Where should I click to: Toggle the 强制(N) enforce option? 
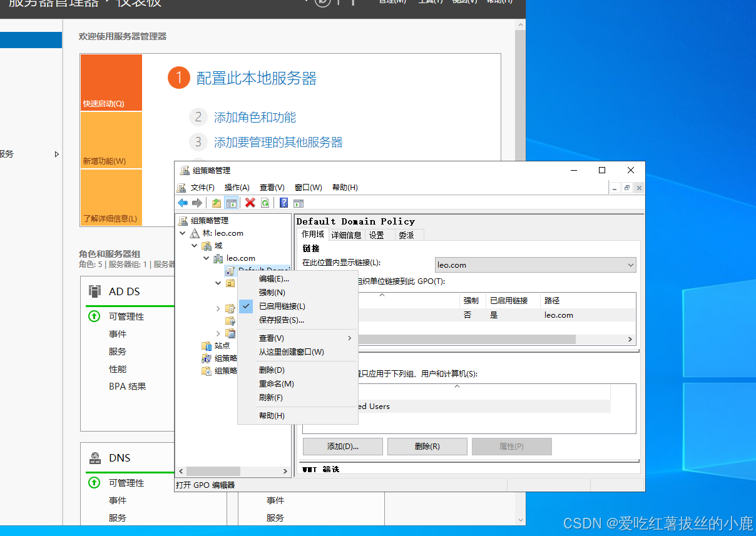coord(272,293)
